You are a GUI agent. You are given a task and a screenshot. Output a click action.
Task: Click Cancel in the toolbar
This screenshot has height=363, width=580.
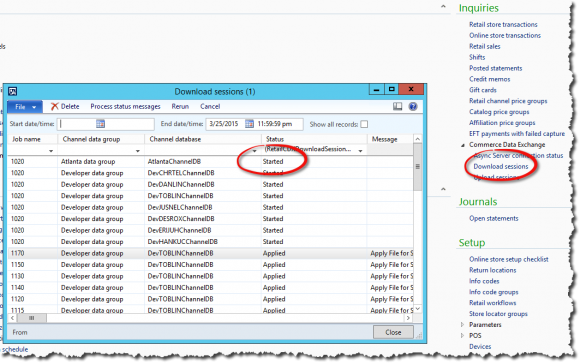pos(210,107)
